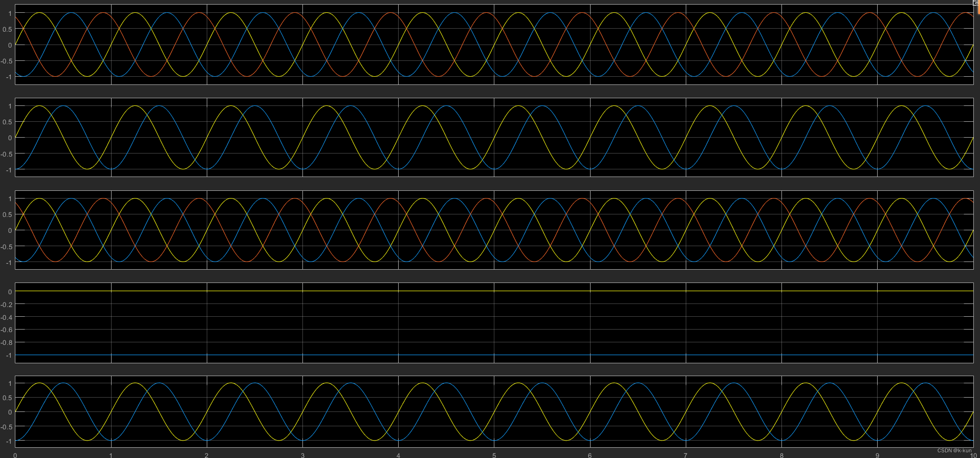Image resolution: width=980 pixels, height=458 pixels.
Task: Click the "-0.6" y-axis tick label
Action: pyautogui.click(x=6, y=330)
